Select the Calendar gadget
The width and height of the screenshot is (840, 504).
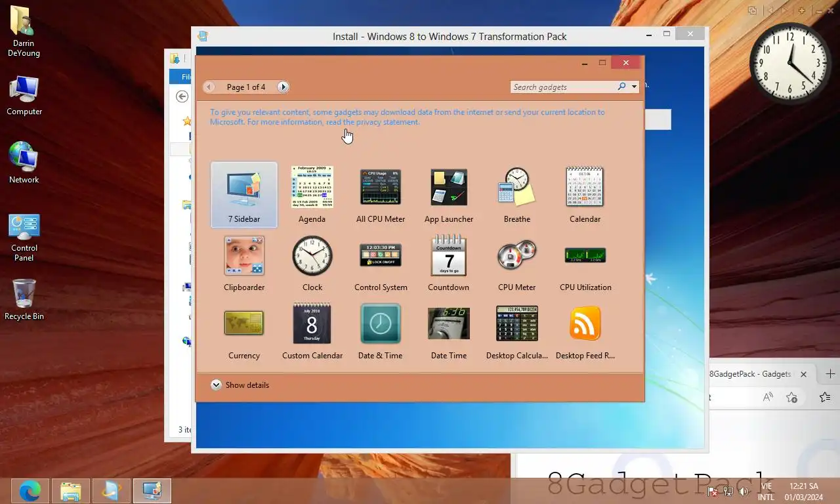coord(585,195)
